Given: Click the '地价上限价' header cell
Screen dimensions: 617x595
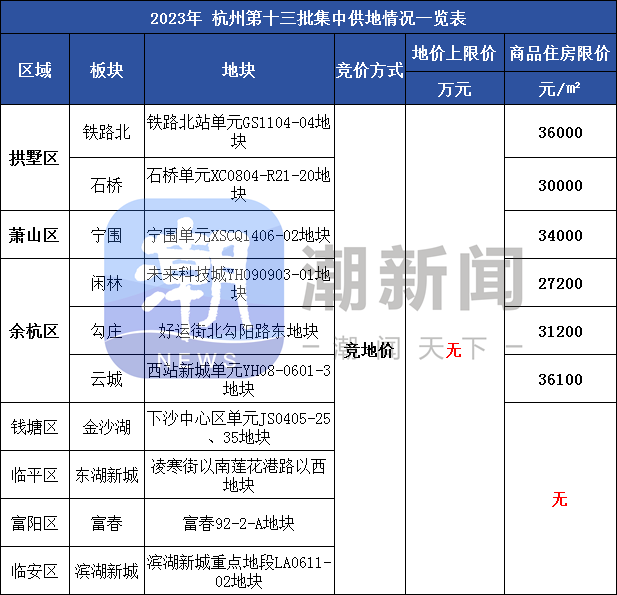Looking at the screenshot, I should (x=454, y=53).
